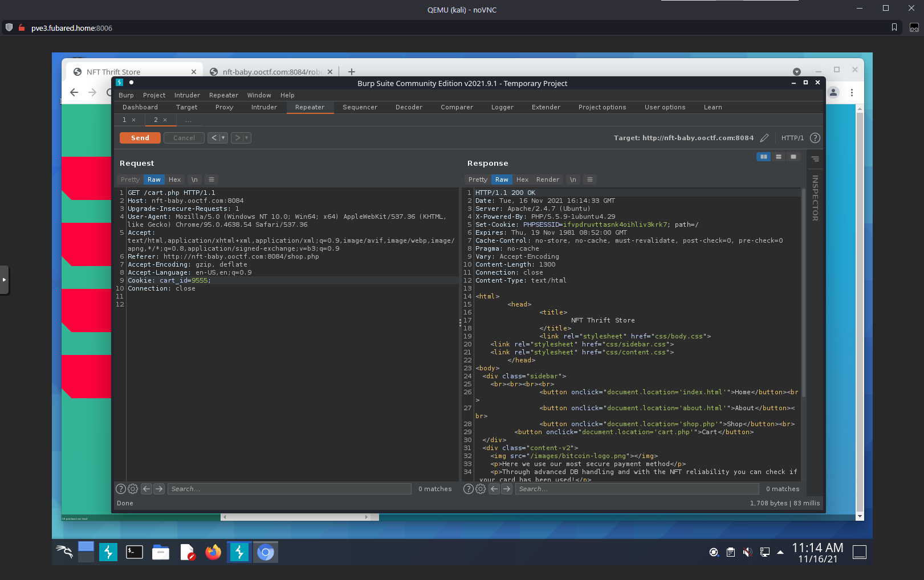The image size is (924, 580).
Task: Go back to previous request in history
Action: (214, 138)
